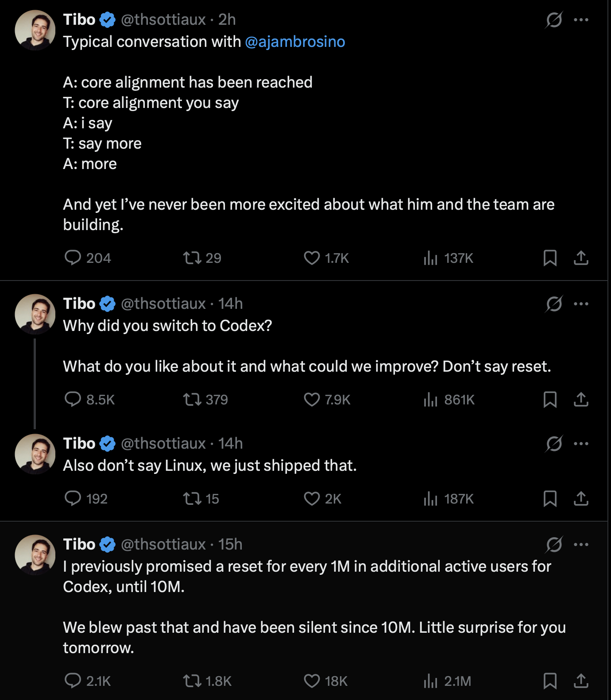Reply to the core alignment tweet

click(88, 258)
